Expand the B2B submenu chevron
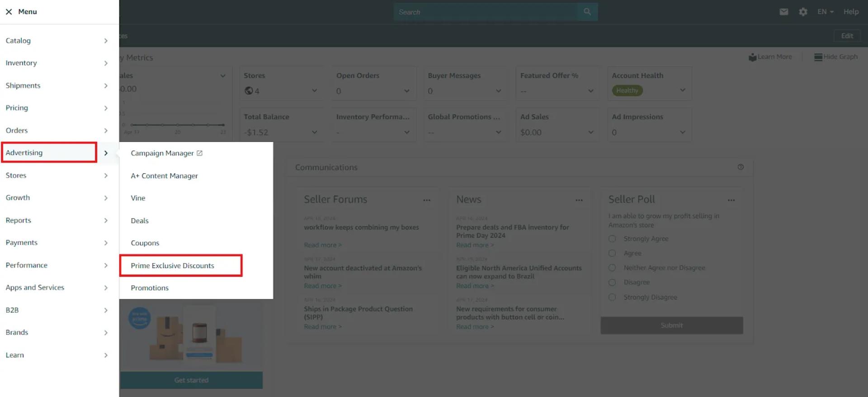Viewport: 868px width, 397px height. coord(106,310)
